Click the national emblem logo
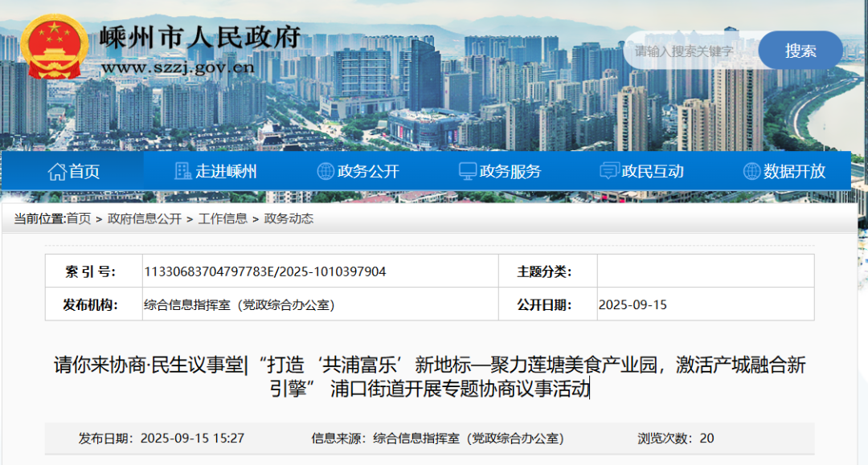868x465 pixels. coord(55,45)
